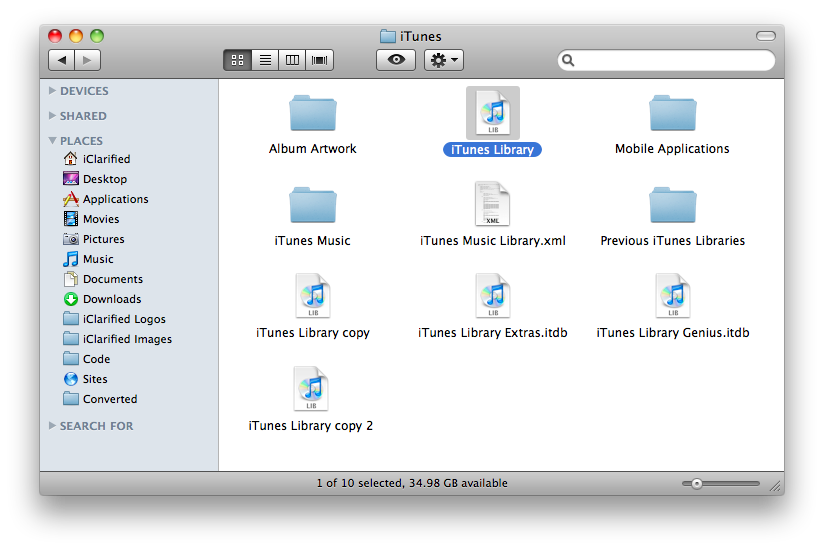Switch to list view mode
Image resolution: width=824 pixels, height=550 pixels.
[x=265, y=60]
